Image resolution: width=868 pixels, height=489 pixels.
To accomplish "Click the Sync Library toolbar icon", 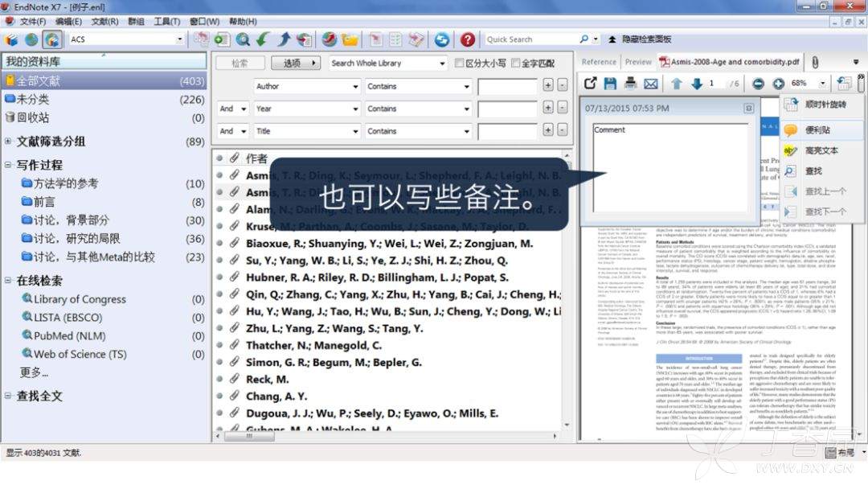I will click(441, 39).
